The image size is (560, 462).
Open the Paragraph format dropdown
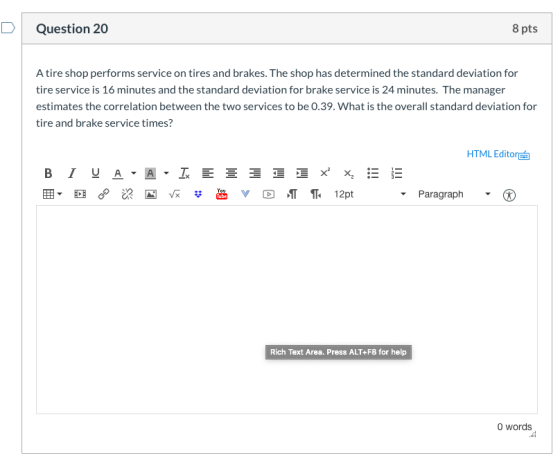tap(454, 194)
